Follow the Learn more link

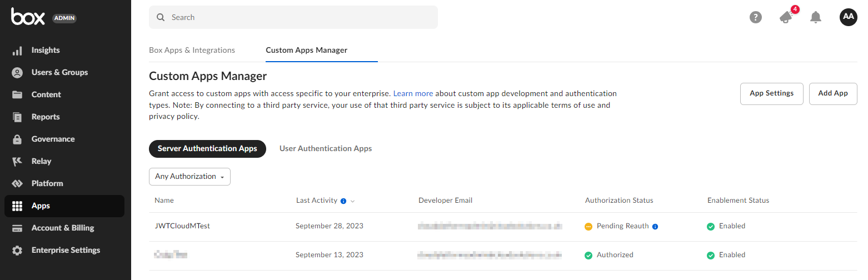pos(413,93)
